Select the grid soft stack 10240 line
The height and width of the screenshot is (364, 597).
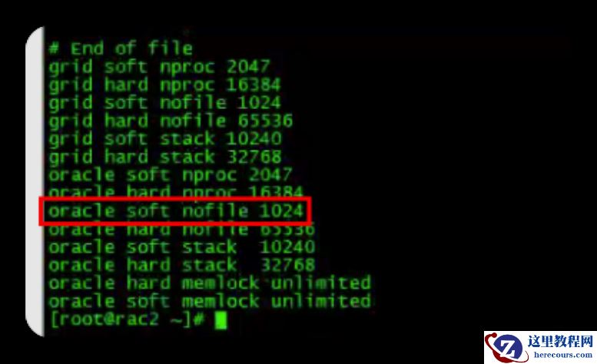(x=165, y=139)
